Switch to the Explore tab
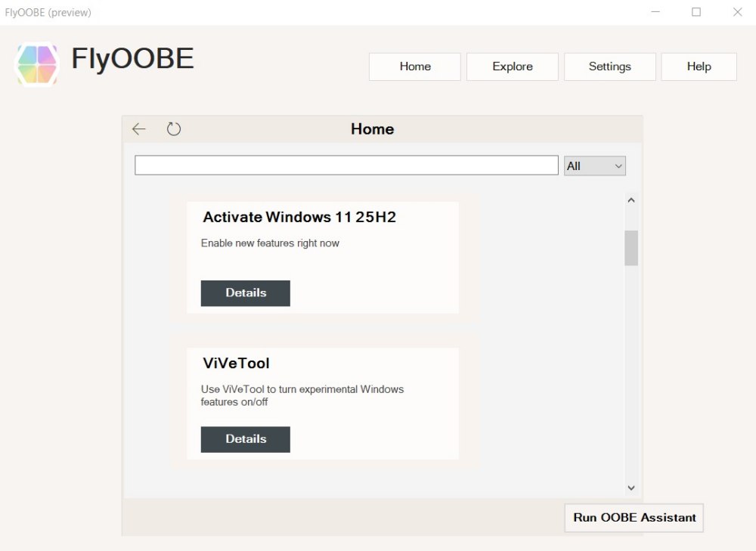This screenshot has height=551, width=756. 512,67
